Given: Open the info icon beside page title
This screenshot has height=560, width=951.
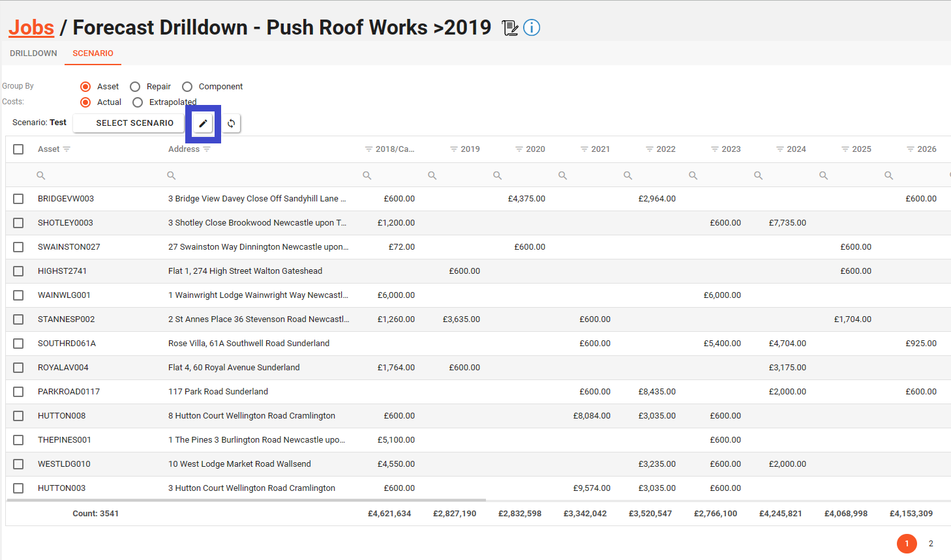Looking at the screenshot, I should tap(532, 28).
